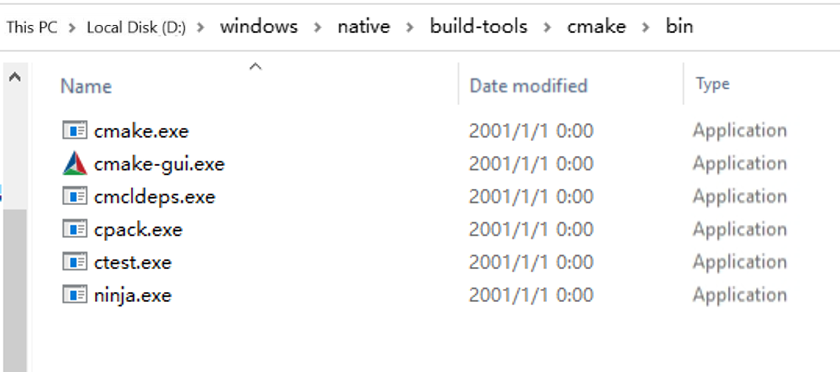This screenshot has width=840, height=372.
Task: Sort by the Type column header
Action: [x=712, y=84]
